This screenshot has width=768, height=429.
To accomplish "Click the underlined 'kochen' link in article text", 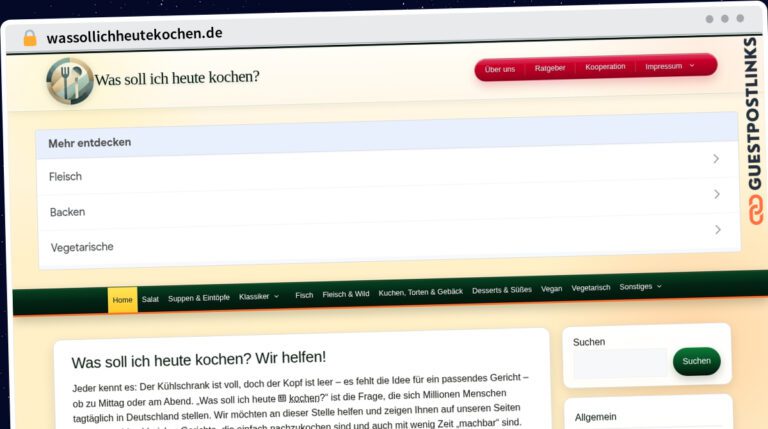I will tap(304, 398).
